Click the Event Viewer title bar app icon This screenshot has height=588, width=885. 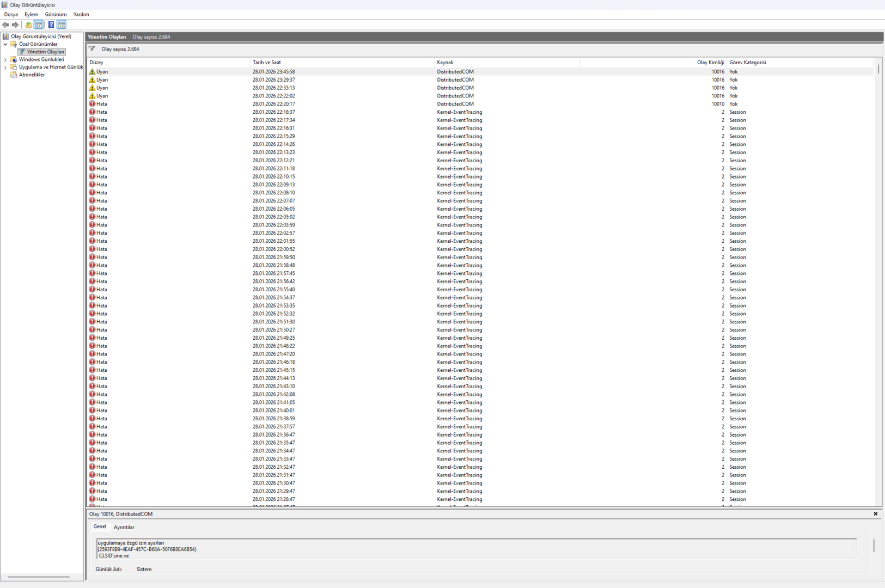(x=4, y=5)
